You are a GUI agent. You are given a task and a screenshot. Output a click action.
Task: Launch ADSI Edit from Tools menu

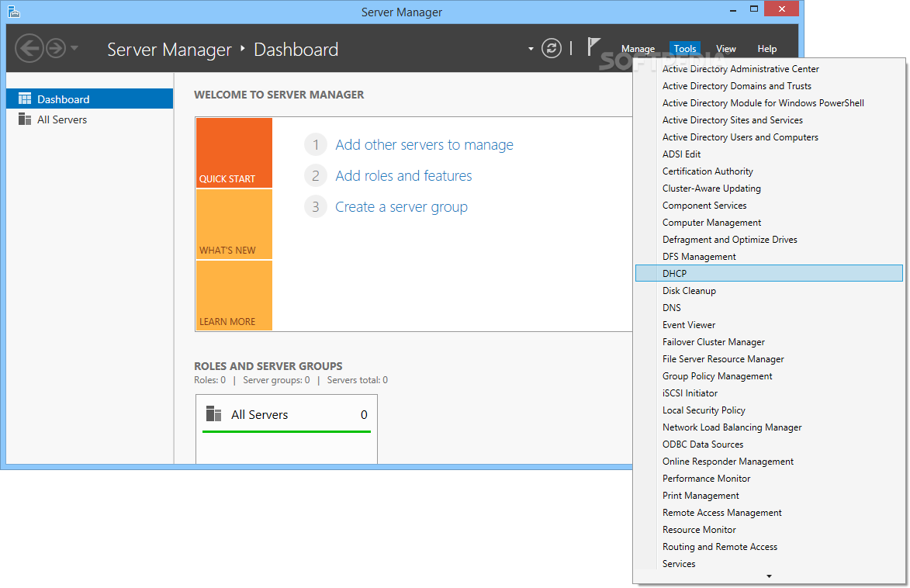tap(769, 154)
